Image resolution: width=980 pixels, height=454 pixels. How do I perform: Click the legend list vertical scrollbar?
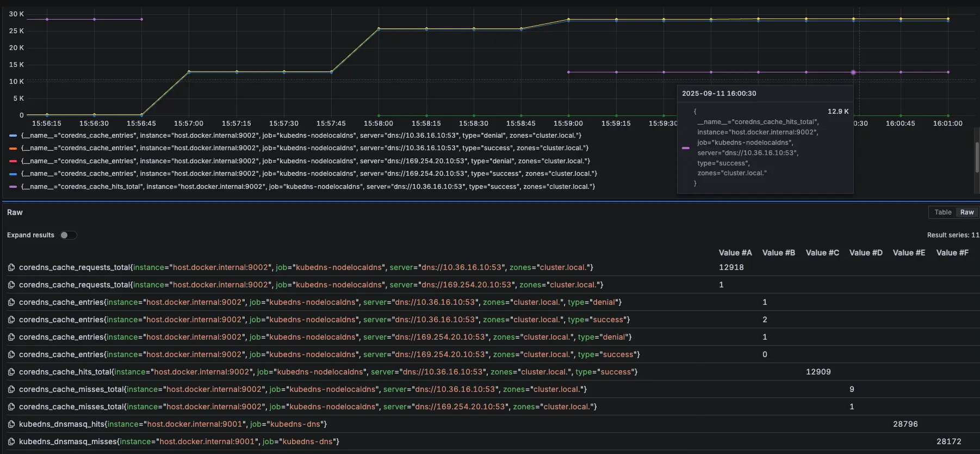pos(977,158)
